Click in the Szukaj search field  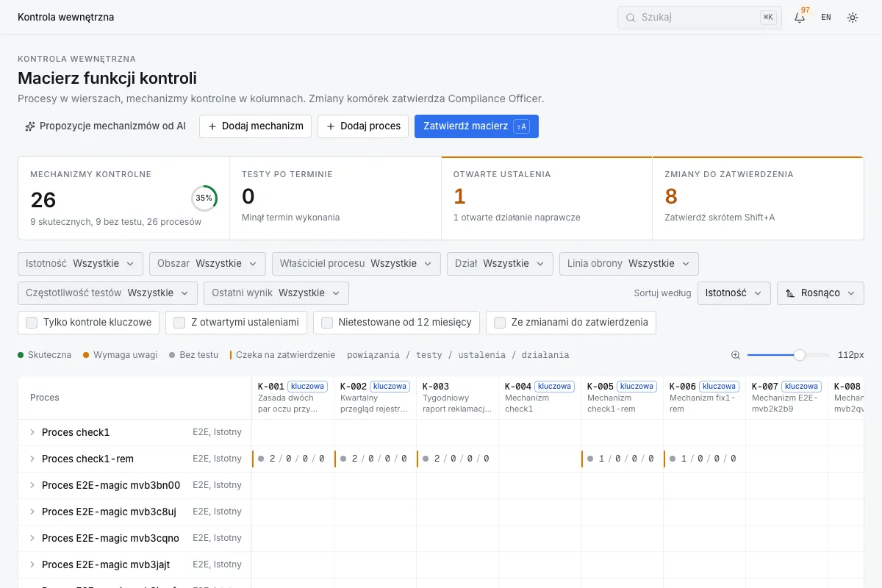700,18
